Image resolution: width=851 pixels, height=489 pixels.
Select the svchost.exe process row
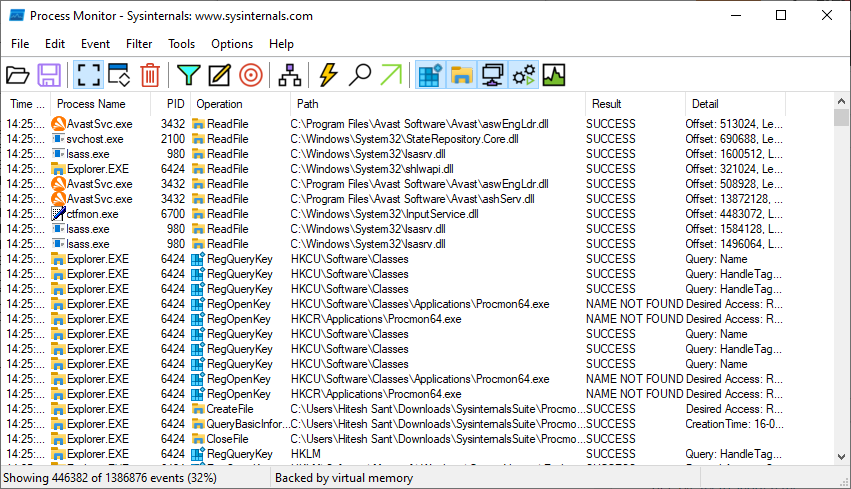tap(395, 139)
